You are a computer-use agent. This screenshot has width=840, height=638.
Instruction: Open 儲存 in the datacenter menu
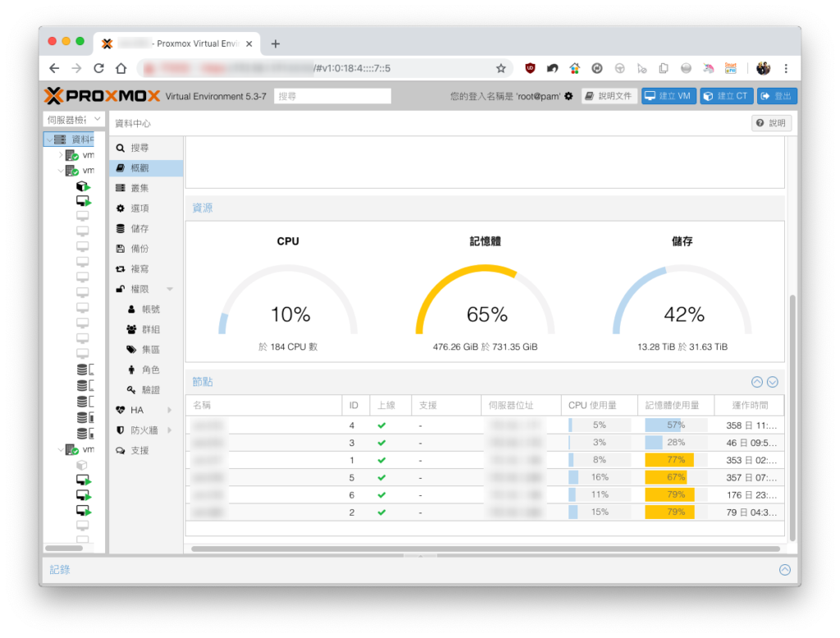click(x=146, y=229)
